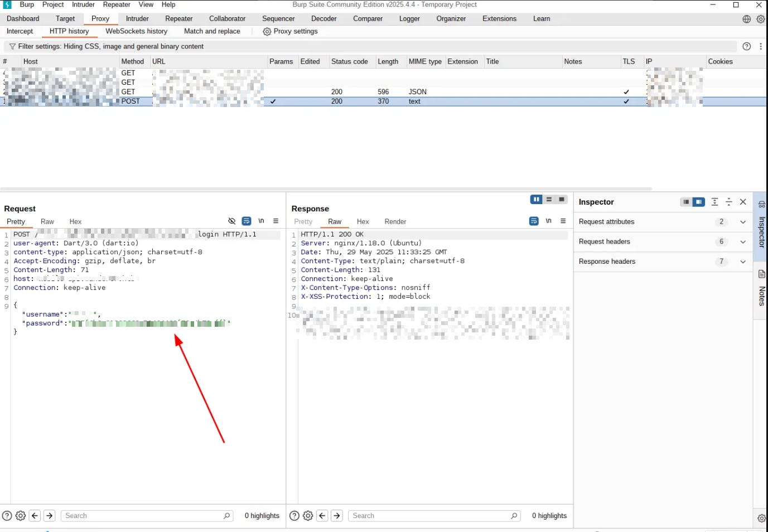Image resolution: width=768 pixels, height=532 pixels.
Task: Click magnifier in Request search field
Action: (226, 516)
